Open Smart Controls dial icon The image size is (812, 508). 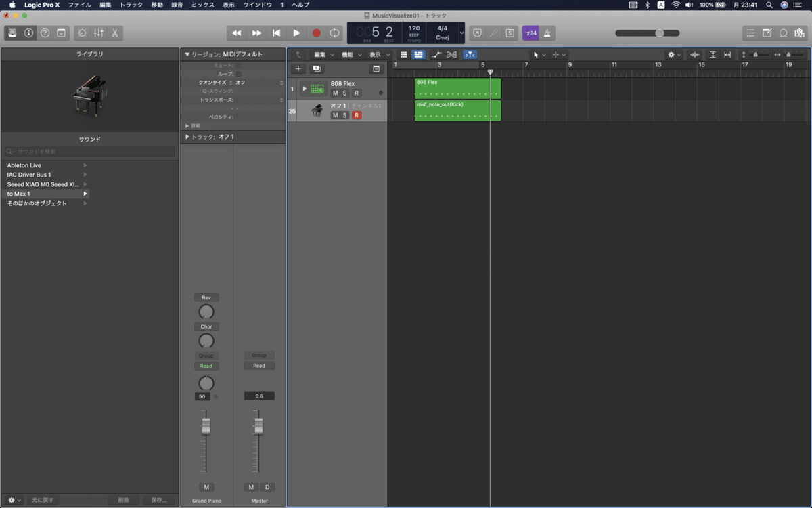click(x=83, y=33)
